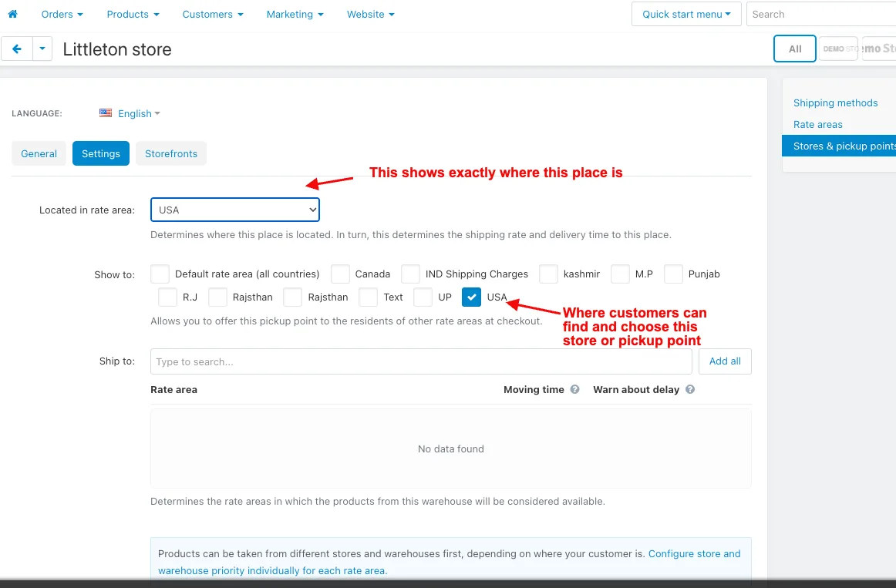Check the R.J checkbox
This screenshot has height=588, width=896.
coord(167,297)
